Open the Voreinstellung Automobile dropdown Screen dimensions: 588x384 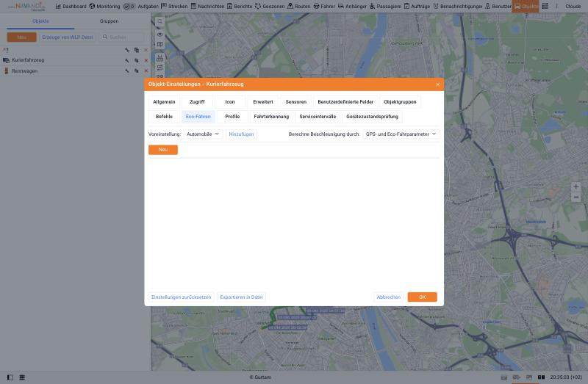[203, 134]
